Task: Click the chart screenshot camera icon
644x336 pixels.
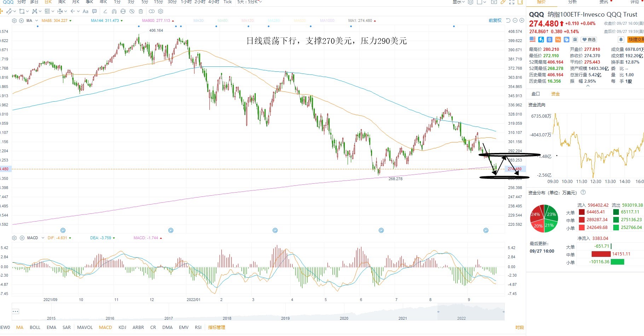Action: tap(494, 2)
